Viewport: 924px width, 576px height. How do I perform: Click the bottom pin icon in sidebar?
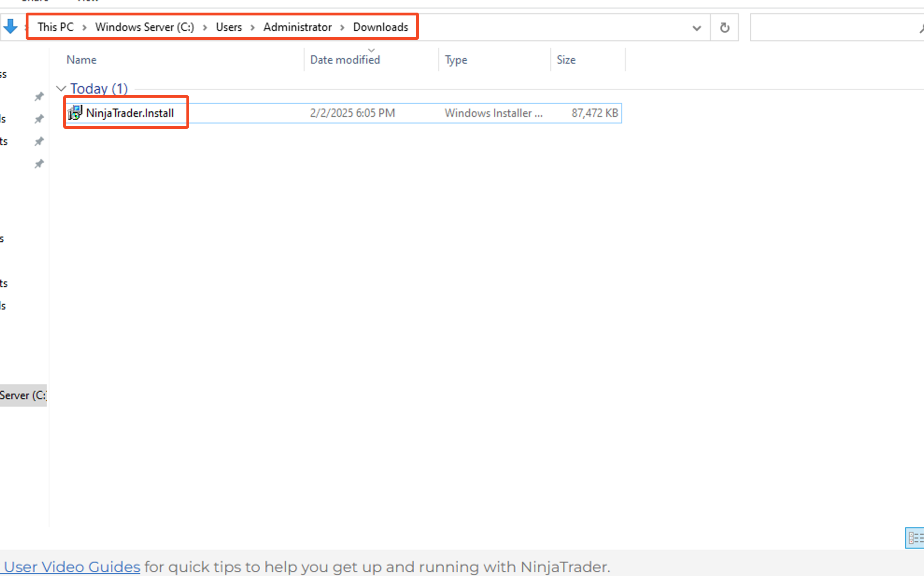(39, 164)
